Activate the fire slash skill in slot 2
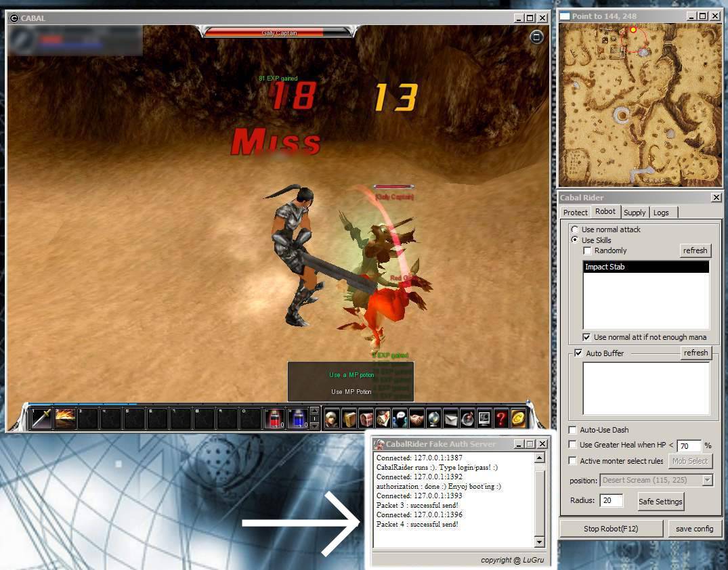 click(65, 418)
